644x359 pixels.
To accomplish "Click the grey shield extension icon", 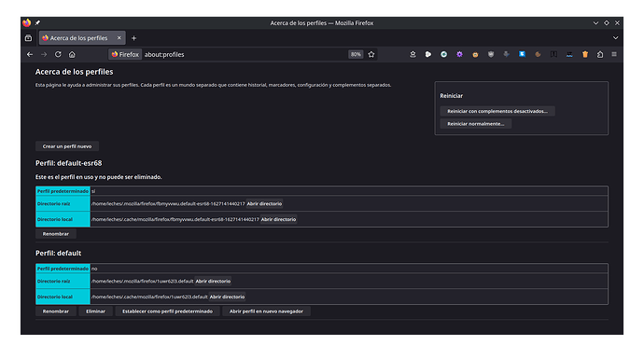I will click(x=491, y=54).
